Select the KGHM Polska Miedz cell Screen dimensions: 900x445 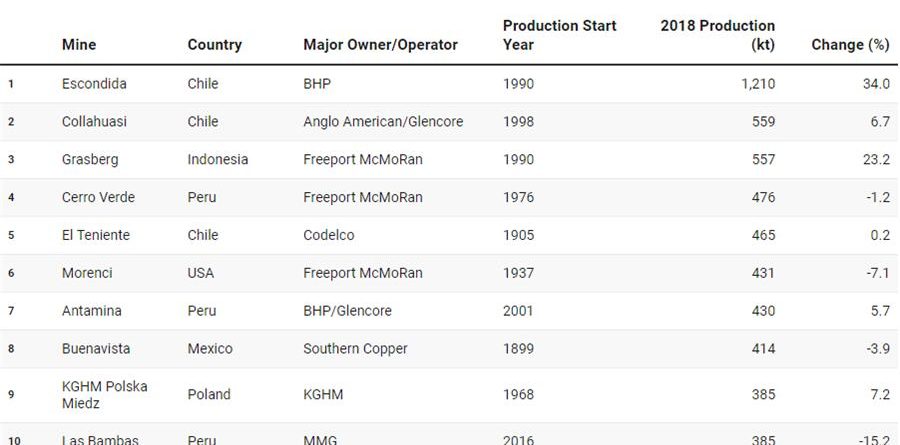pyautogui.click(x=104, y=394)
